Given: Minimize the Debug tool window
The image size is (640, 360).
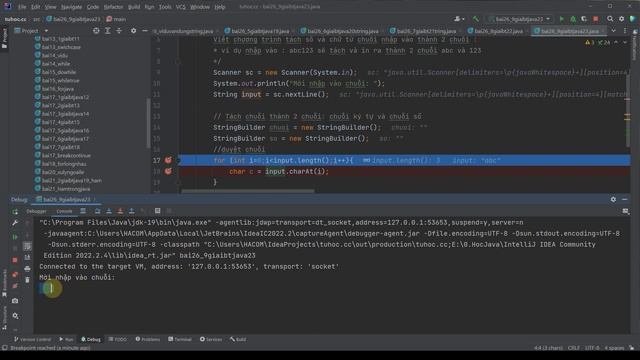Looking at the screenshot, I should 624,199.
